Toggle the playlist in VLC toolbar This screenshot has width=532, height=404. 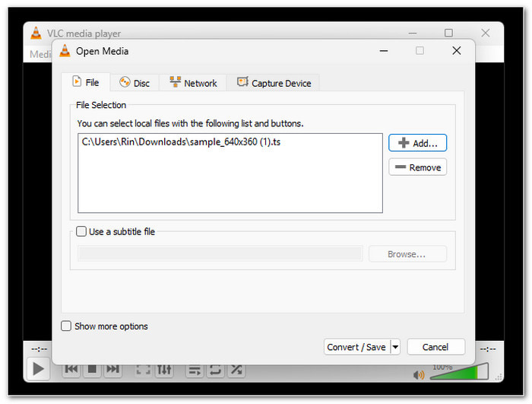(195, 370)
